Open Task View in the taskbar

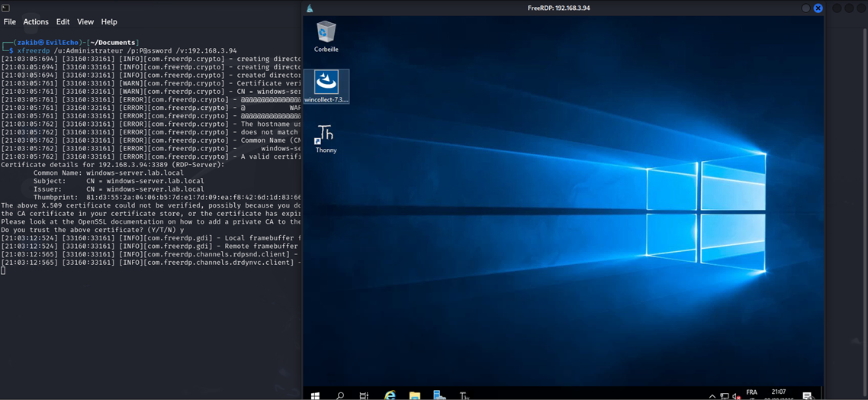pyautogui.click(x=364, y=395)
